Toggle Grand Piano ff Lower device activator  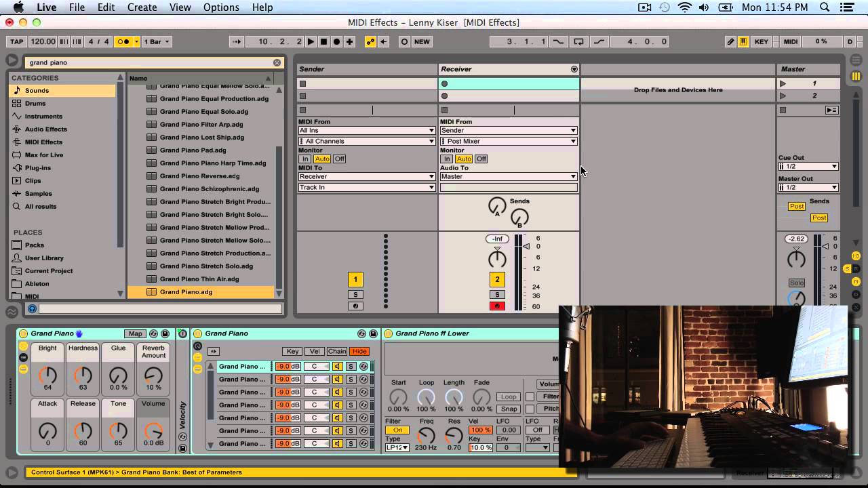tap(389, 333)
